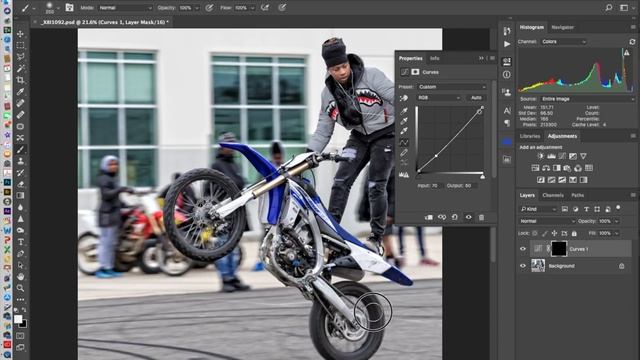Open the Curves Preset dropdown showing Custom

click(452, 87)
